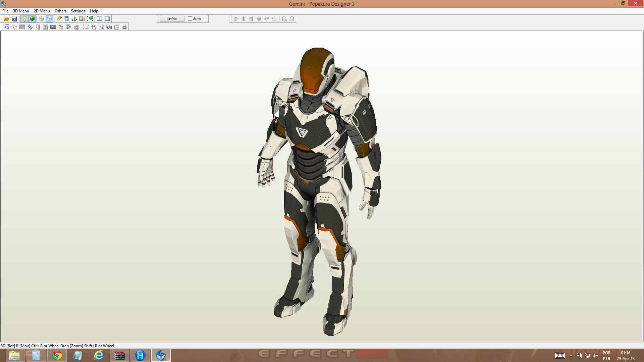
Task: Click the network tray icon
Action: click(x=587, y=356)
